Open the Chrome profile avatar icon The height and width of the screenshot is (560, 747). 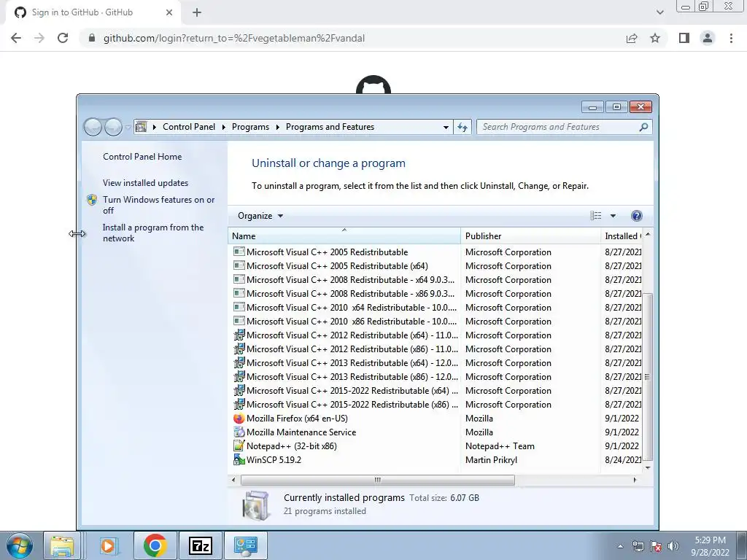[x=708, y=38]
